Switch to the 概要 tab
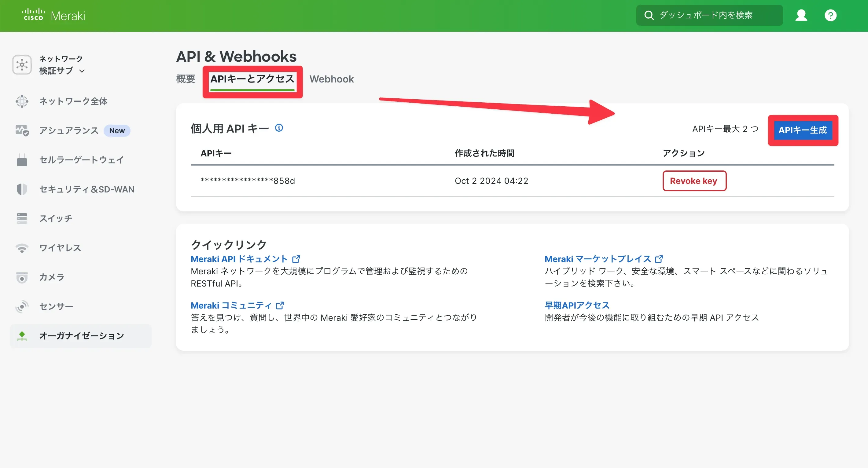This screenshot has height=468, width=868. (186, 79)
